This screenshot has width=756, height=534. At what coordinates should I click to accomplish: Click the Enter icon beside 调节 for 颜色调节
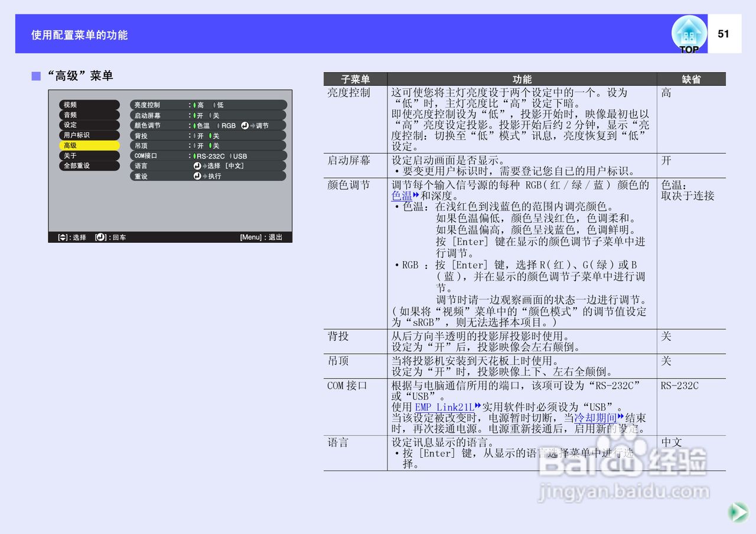245,125
